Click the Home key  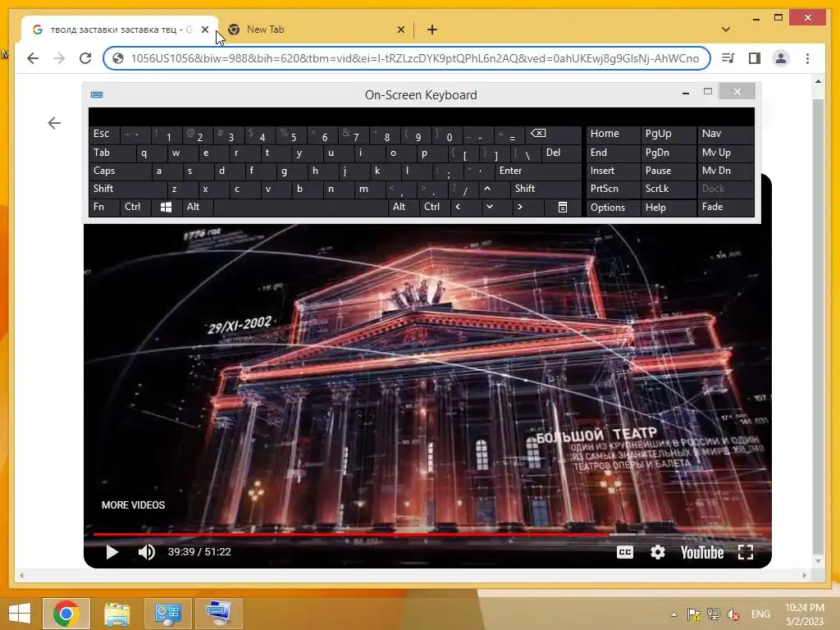point(613,135)
